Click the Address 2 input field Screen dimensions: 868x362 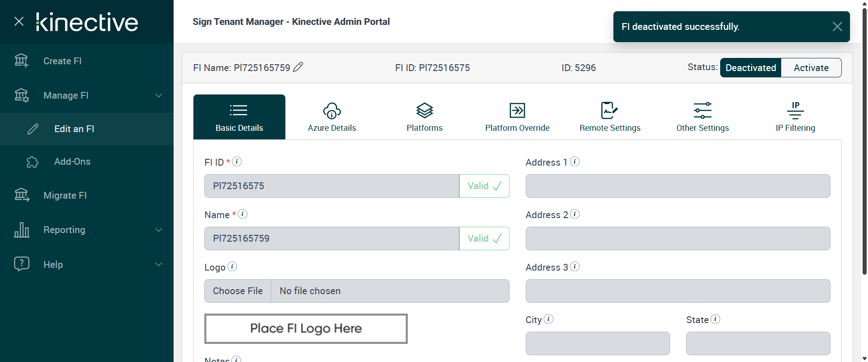click(678, 238)
